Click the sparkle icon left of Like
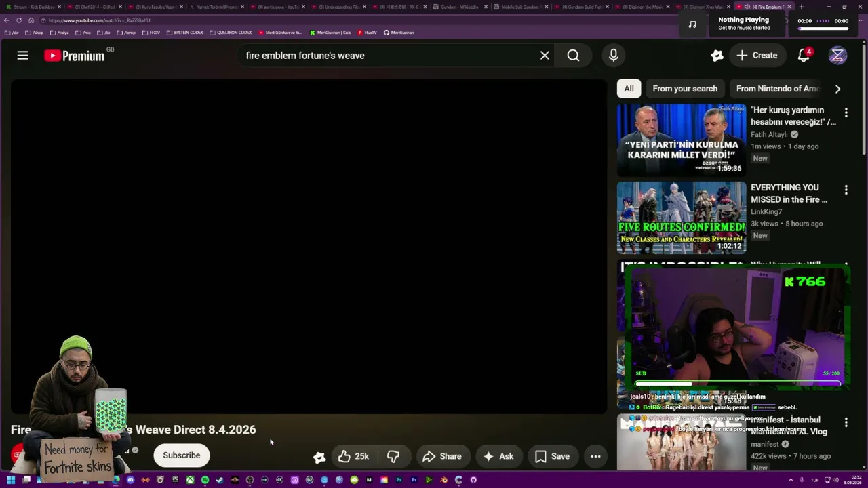The image size is (868, 488). click(x=319, y=456)
